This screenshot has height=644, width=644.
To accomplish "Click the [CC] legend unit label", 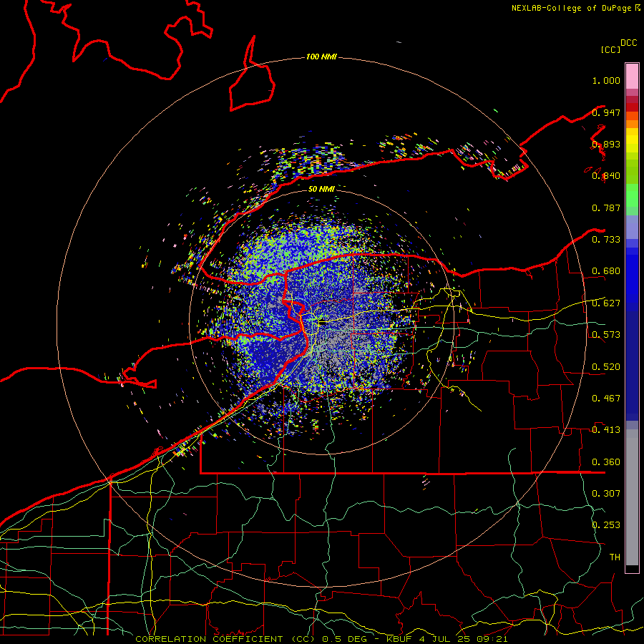I will click(x=610, y=49).
